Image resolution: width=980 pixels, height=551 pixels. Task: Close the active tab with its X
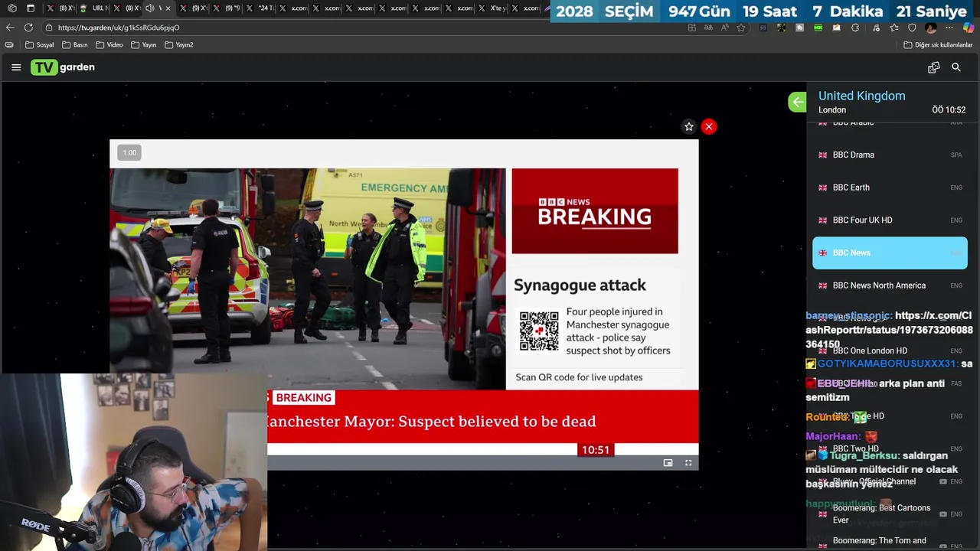(x=168, y=8)
